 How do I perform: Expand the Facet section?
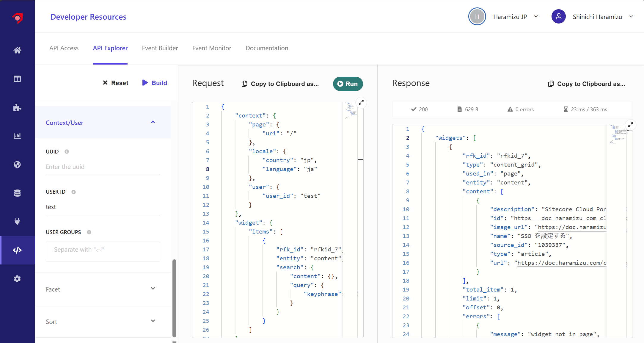click(x=153, y=289)
